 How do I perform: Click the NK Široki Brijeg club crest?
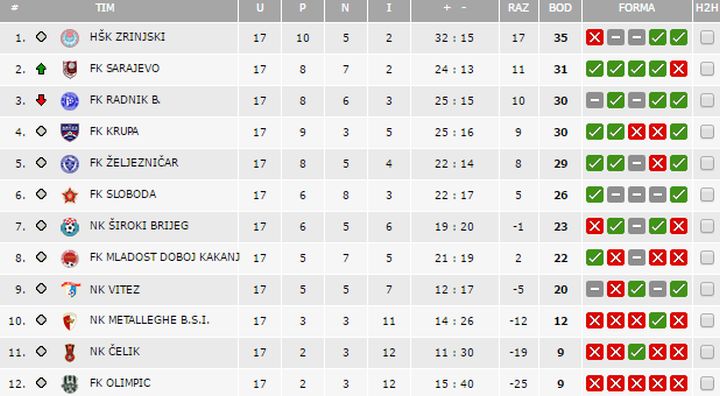(x=70, y=227)
